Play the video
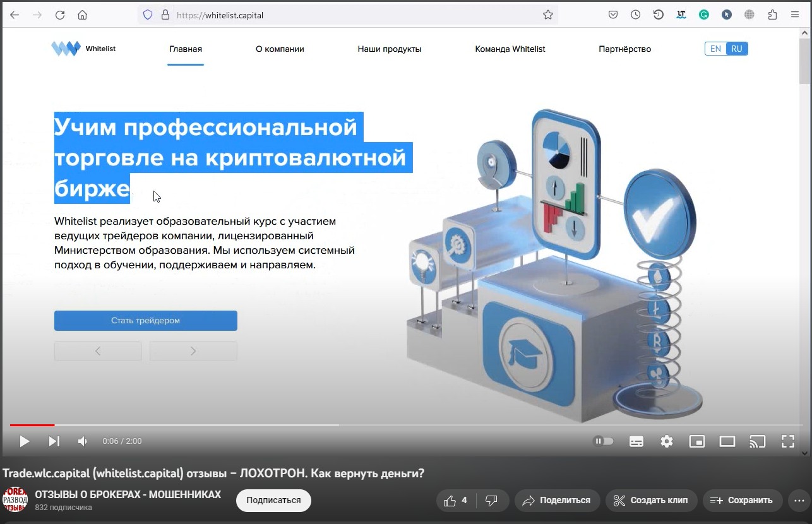The image size is (812, 524). [24, 441]
